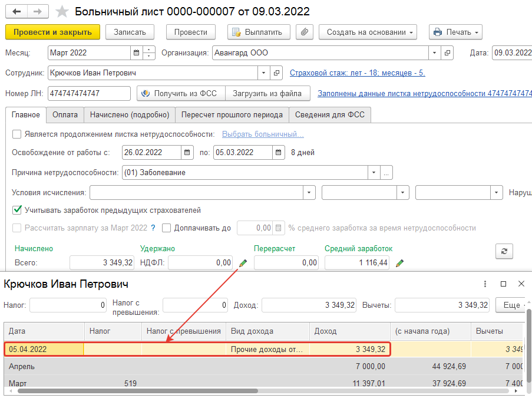This screenshot has width=532, height=398.
Task: Open 'Страховой стаж' link
Action: click(x=357, y=73)
